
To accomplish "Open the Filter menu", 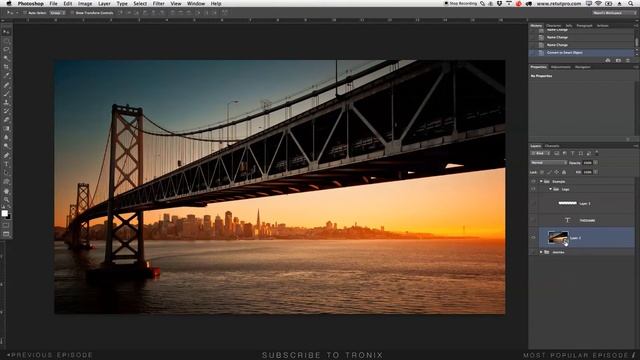I will (159, 3).
